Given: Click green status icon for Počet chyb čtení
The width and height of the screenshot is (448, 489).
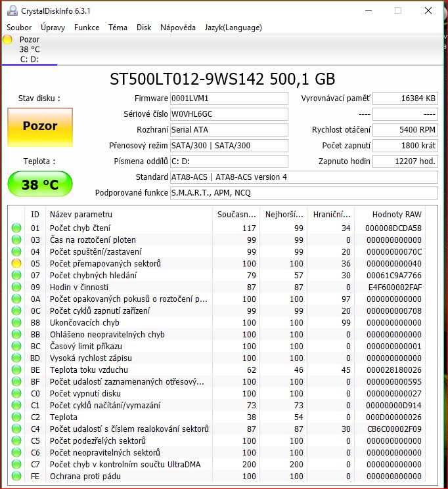Looking at the screenshot, I should 16,228.
